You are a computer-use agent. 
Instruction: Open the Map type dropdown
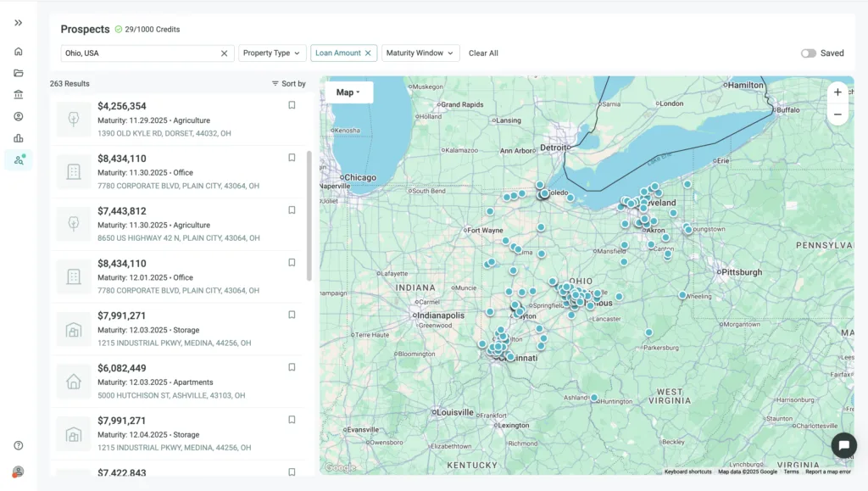pyautogui.click(x=348, y=92)
